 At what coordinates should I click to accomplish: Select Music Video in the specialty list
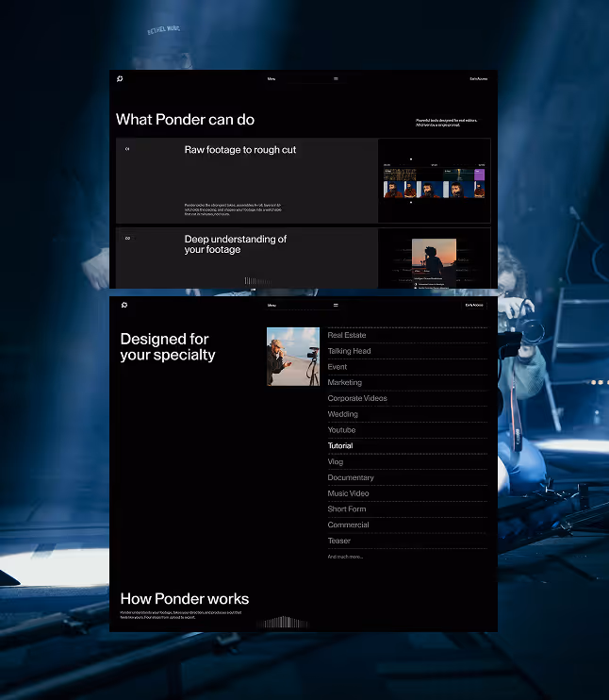pos(349,493)
